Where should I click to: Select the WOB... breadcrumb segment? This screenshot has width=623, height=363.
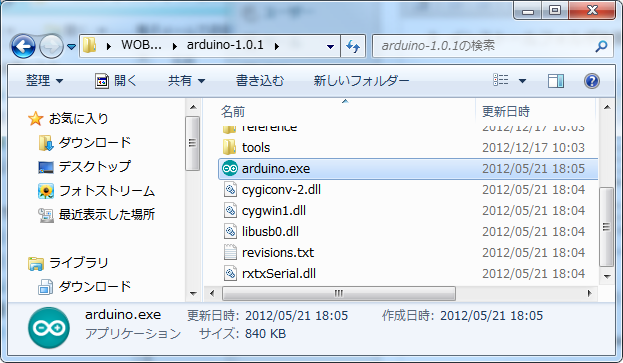(141, 45)
